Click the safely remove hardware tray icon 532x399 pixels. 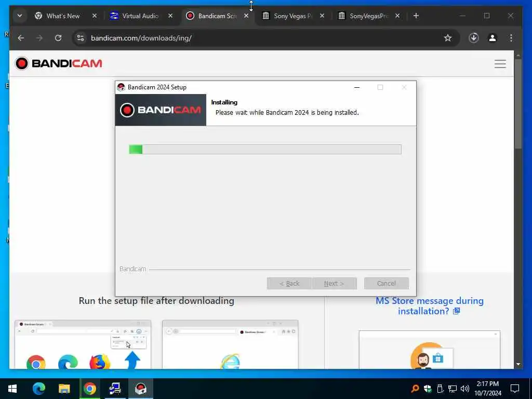click(x=440, y=389)
